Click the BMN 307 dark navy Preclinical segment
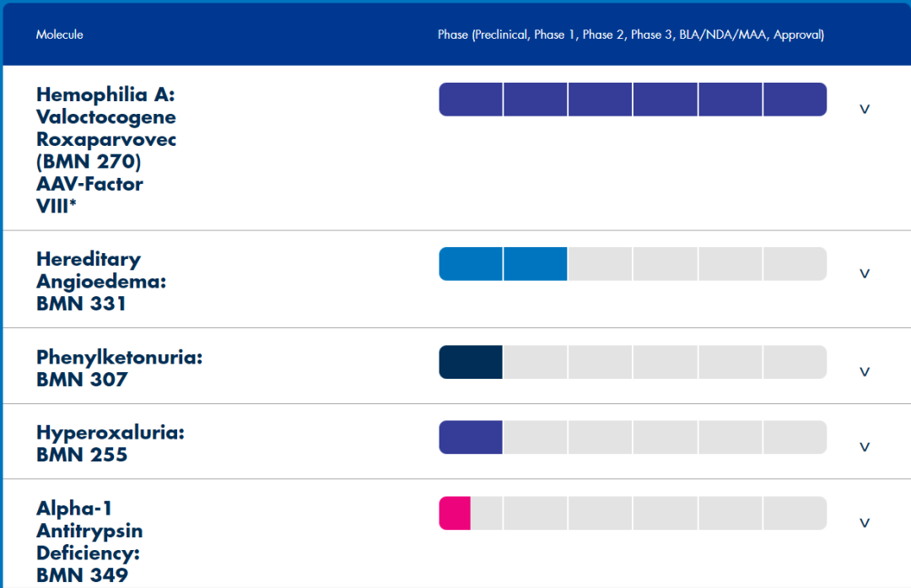The height and width of the screenshot is (588, 911). 471,362
